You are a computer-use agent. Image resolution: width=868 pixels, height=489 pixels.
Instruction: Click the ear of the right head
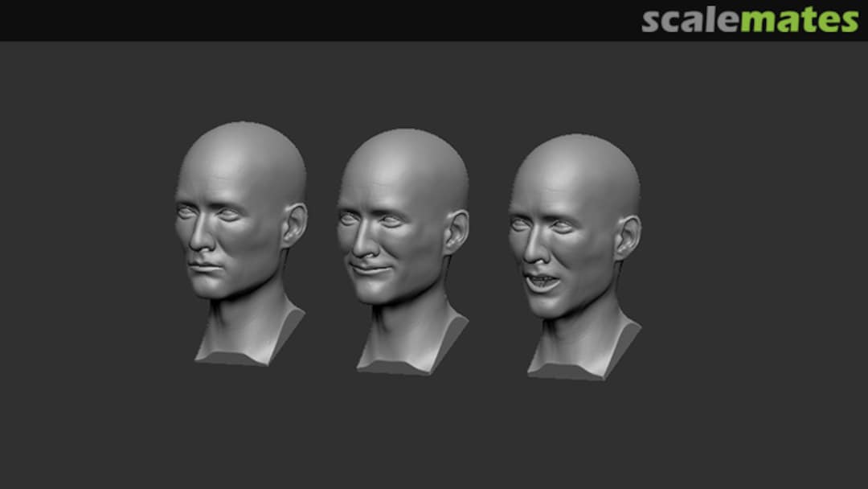point(627,236)
